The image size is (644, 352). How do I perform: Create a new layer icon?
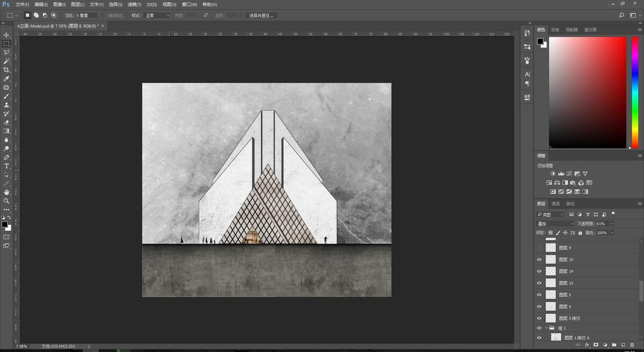pyautogui.click(x=623, y=344)
